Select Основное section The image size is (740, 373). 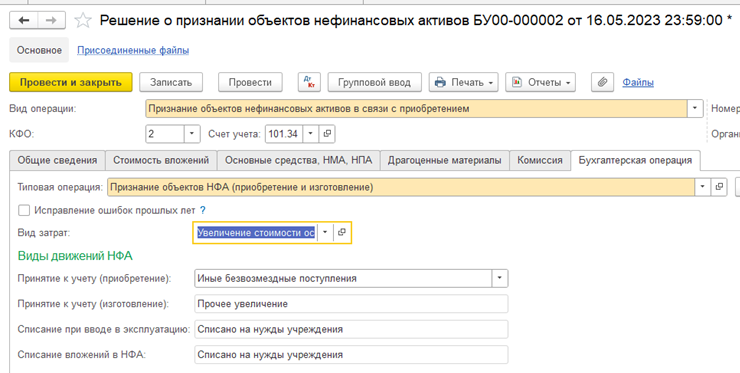[x=39, y=50]
